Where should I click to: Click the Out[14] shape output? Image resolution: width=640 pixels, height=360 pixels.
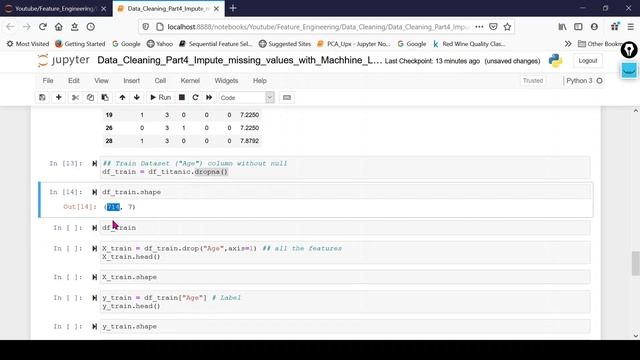click(120, 207)
